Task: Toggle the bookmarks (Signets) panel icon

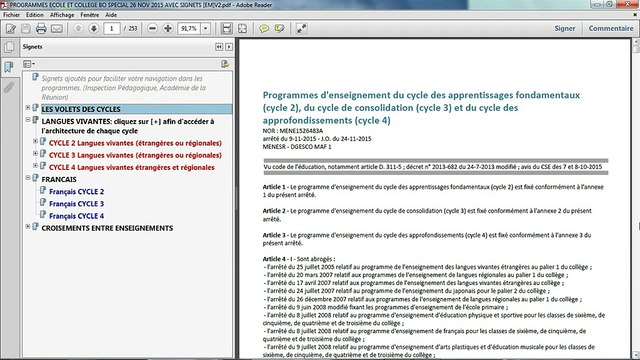Action: click(9, 67)
